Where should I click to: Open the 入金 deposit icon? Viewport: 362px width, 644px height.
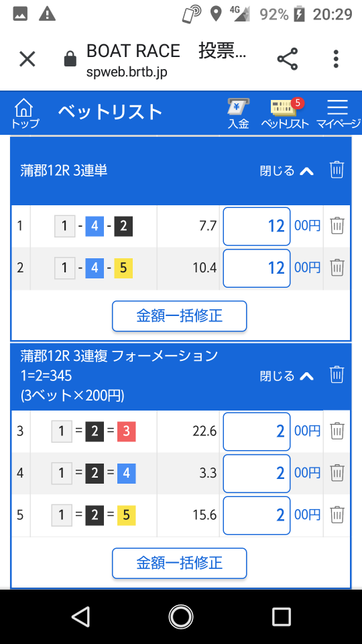[x=239, y=113]
